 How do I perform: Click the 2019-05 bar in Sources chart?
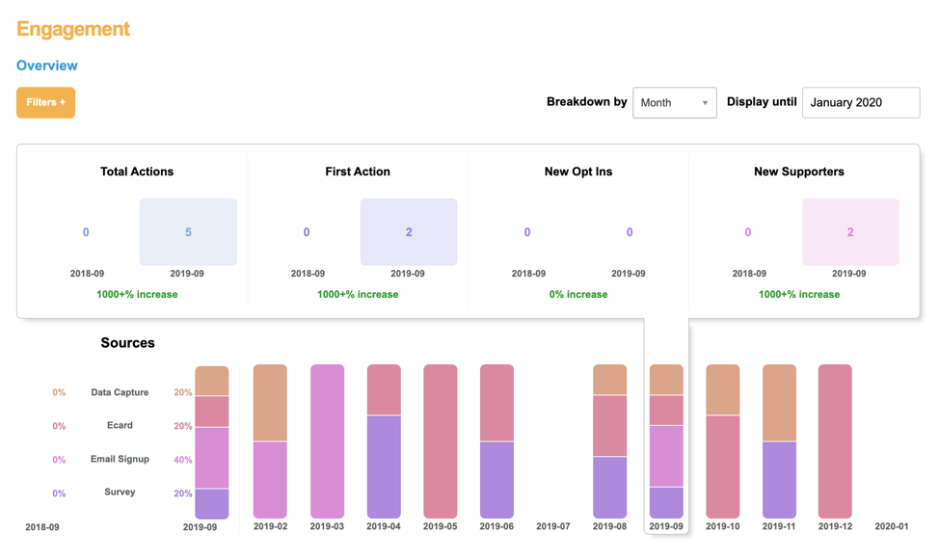[440, 440]
